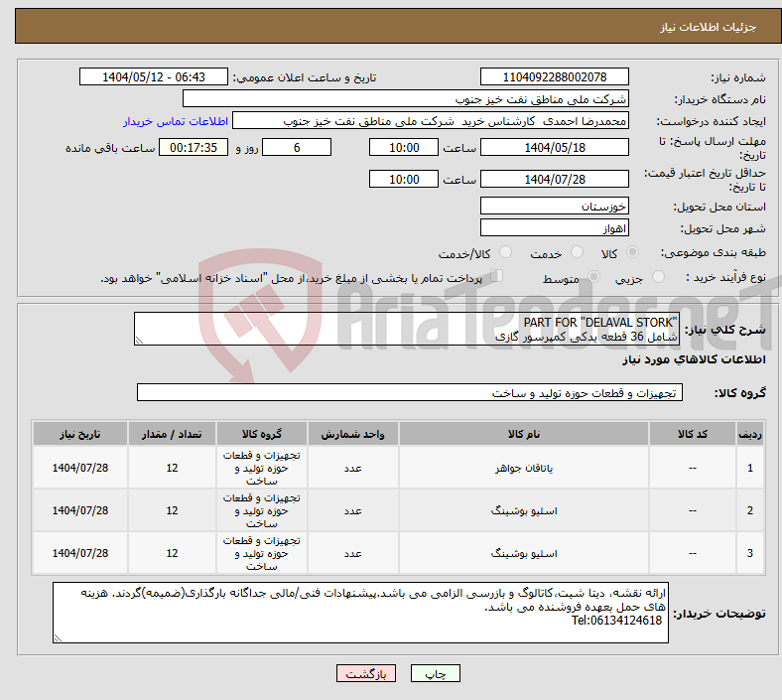This screenshot has width=782, height=700.
Task: Click the delivery city field اهواز
Action: [554, 228]
